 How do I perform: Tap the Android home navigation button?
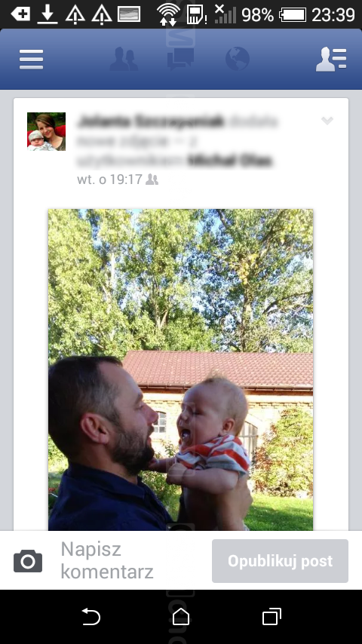(x=181, y=617)
